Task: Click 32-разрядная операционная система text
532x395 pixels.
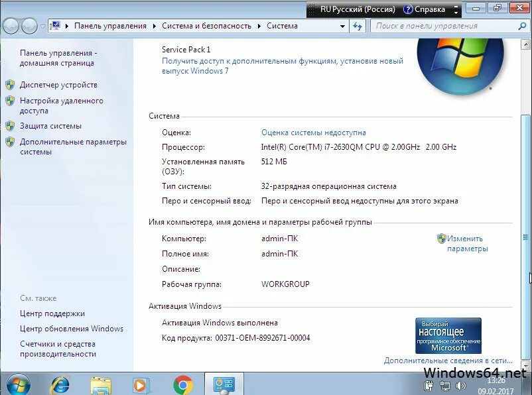Action: pyautogui.click(x=328, y=186)
